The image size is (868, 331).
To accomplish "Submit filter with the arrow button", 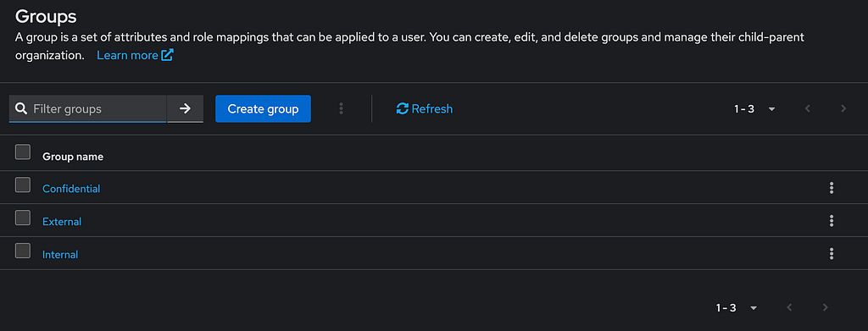I will (185, 108).
